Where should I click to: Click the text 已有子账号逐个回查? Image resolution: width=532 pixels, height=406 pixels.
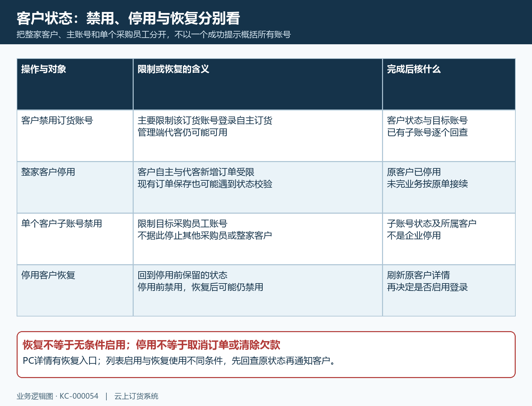click(427, 132)
